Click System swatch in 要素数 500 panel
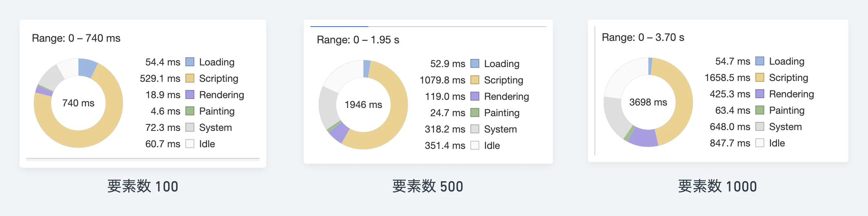The height and width of the screenshot is (216, 868). click(x=475, y=129)
